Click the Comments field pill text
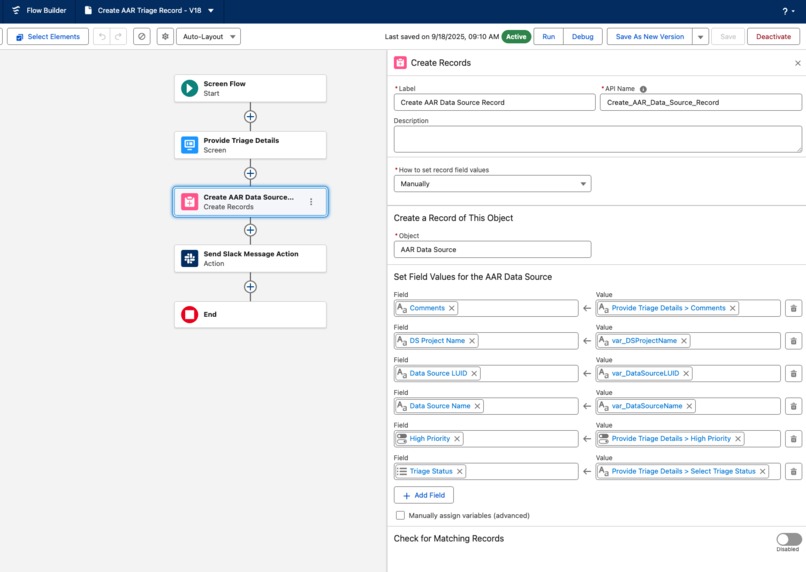This screenshot has width=806, height=572. tap(427, 308)
